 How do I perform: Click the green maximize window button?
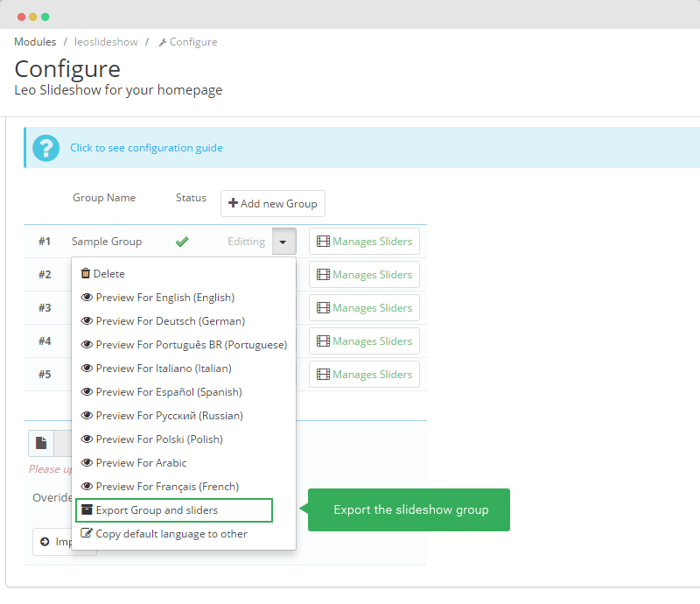click(x=45, y=17)
